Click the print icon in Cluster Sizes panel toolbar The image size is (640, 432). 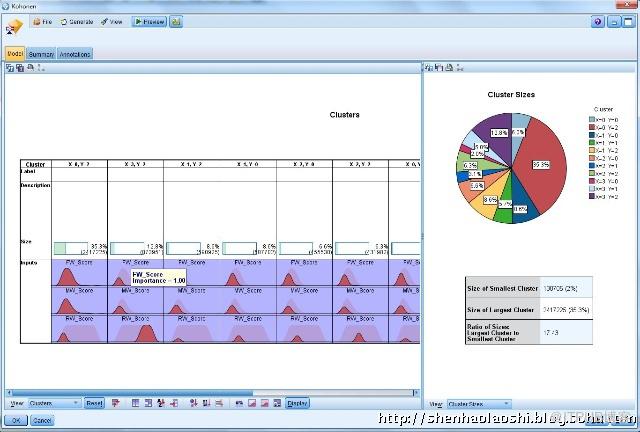click(449, 68)
